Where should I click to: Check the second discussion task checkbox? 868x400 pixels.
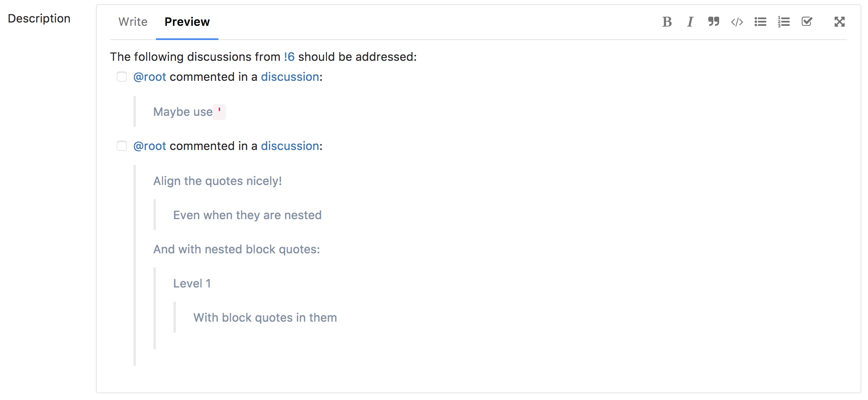pyautogui.click(x=121, y=146)
